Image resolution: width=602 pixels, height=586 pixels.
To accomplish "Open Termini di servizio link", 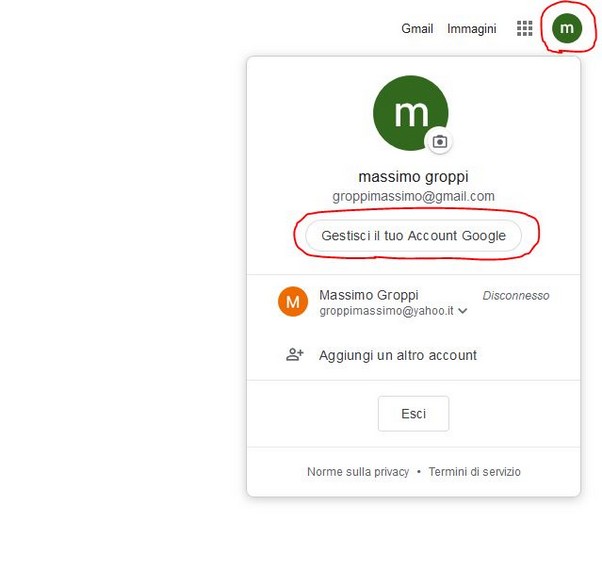I will click(475, 472).
